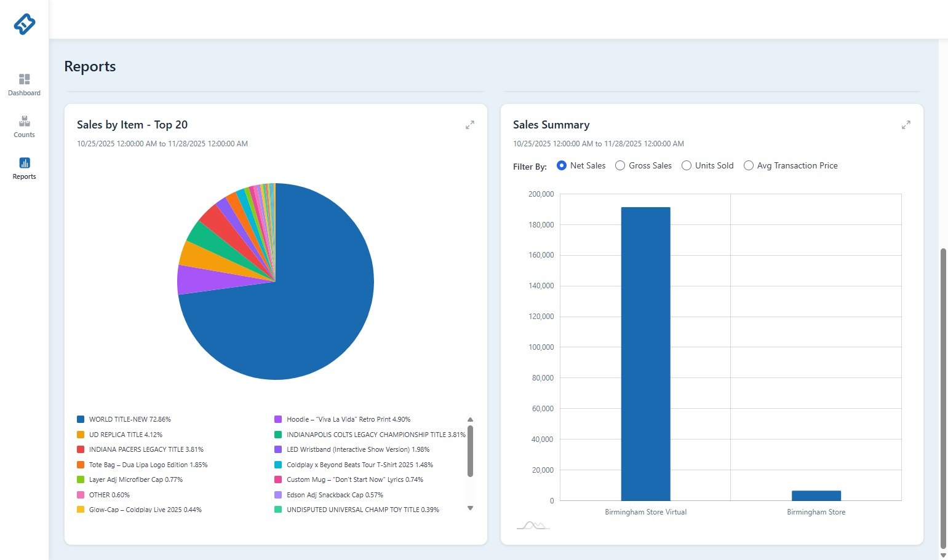The image size is (948, 560).
Task: Click the Birmingham Store axis label
Action: (816, 512)
